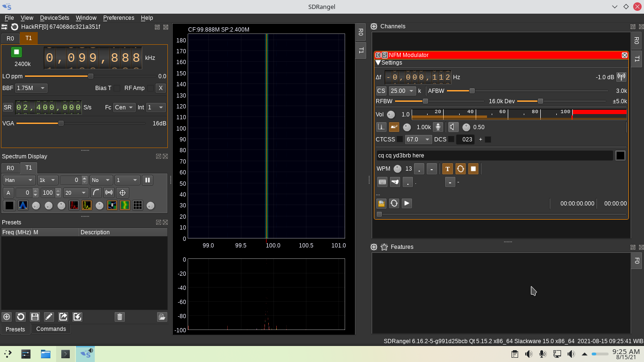644x362 pixels.
Task: Click the VGA gain slider handle
Action: (x=61, y=123)
